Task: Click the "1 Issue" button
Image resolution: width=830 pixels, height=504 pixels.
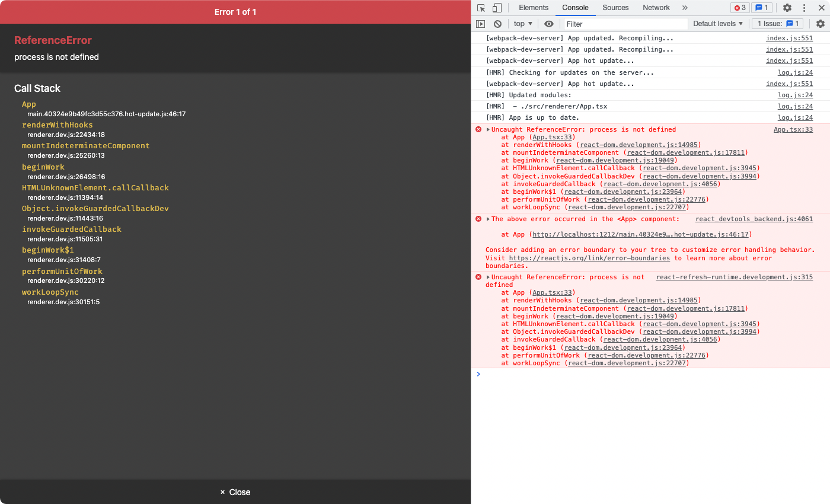Action: [777, 24]
